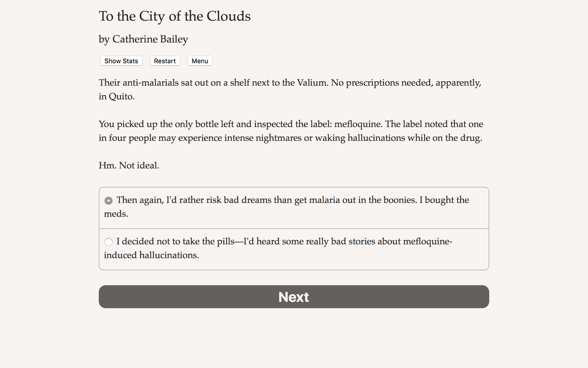Click the story title To the City of the Clouds

(174, 16)
